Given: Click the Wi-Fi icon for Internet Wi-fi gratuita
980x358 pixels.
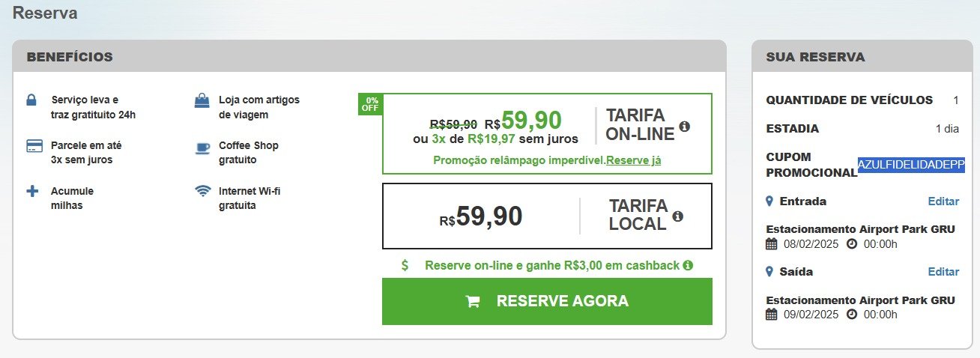Looking at the screenshot, I should click(x=202, y=191).
